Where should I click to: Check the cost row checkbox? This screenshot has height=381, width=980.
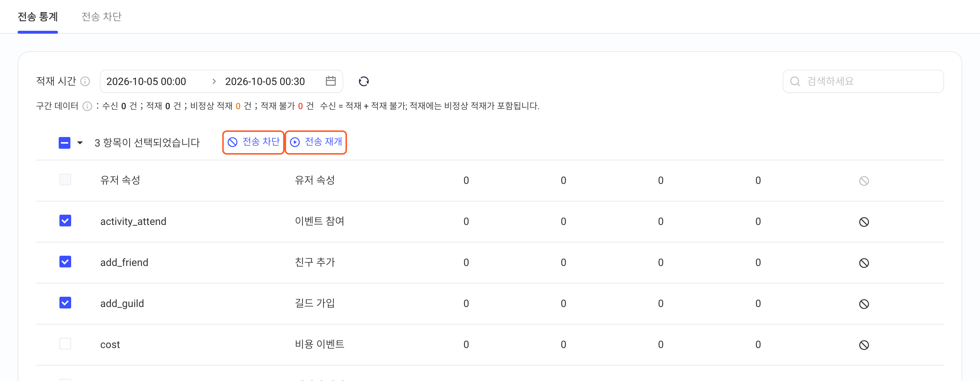(65, 344)
